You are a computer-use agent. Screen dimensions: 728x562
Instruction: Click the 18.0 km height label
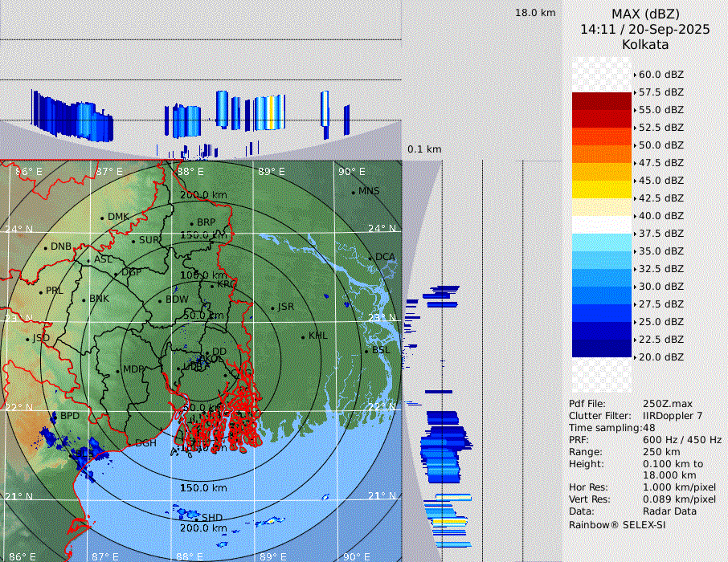click(535, 13)
